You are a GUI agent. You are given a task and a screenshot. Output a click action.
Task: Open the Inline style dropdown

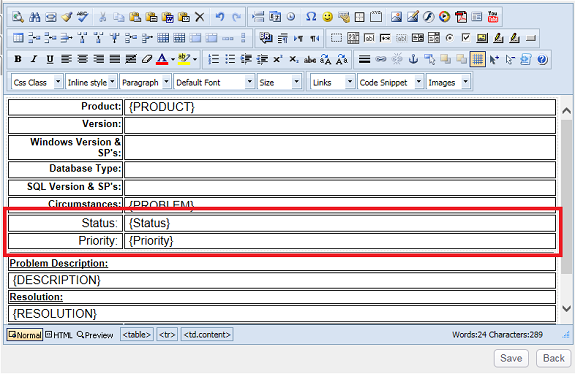click(91, 82)
